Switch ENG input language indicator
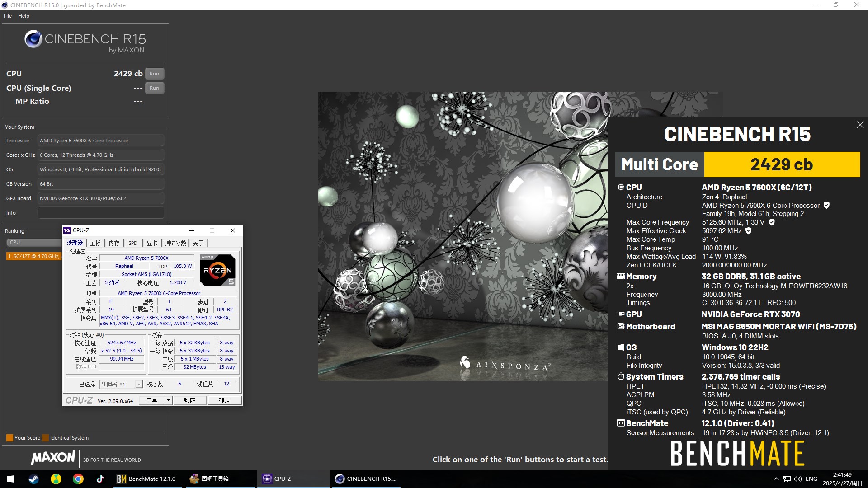Image resolution: width=868 pixels, height=488 pixels. pos(811,479)
